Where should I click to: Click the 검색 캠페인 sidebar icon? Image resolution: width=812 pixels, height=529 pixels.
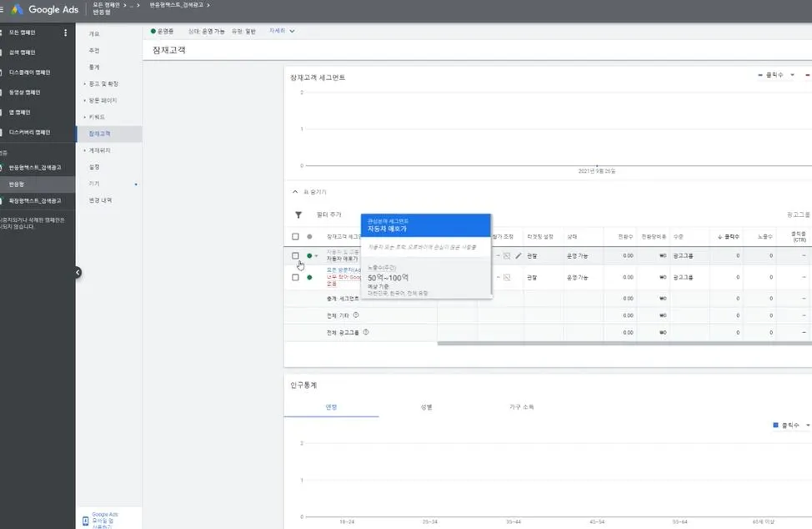point(2,53)
